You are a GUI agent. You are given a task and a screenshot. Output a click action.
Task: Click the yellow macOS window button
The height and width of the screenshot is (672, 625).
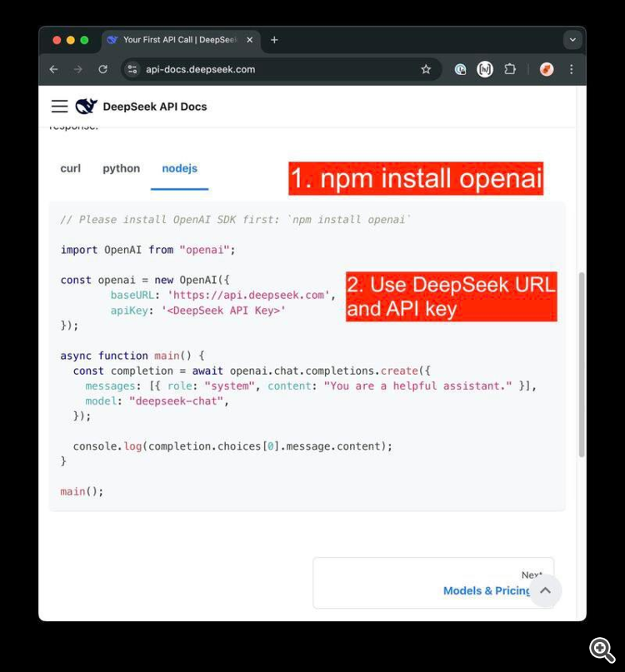(x=70, y=40)
